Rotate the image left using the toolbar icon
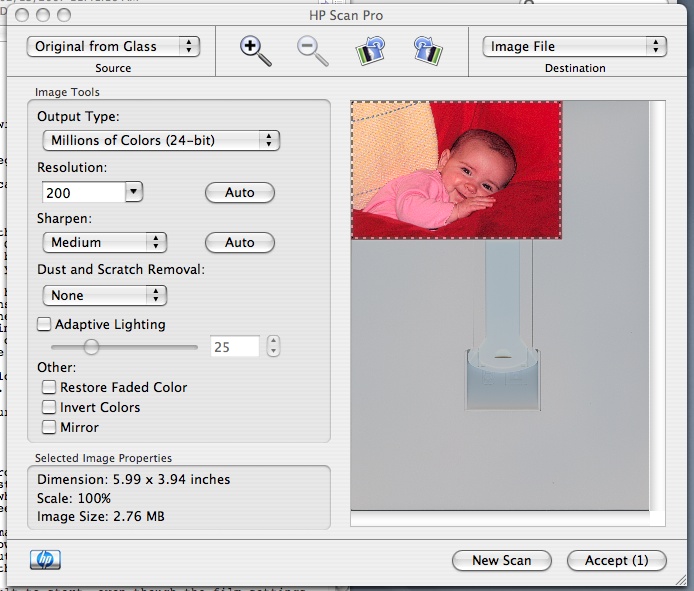 370,50
